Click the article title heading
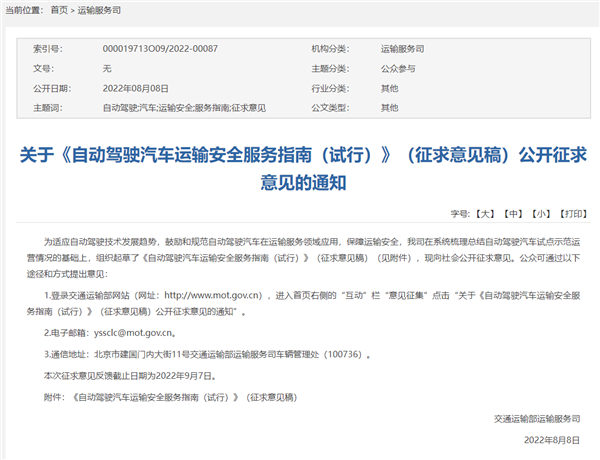The height and width of the screenshot is (460, 600). (x=303, y=168)
